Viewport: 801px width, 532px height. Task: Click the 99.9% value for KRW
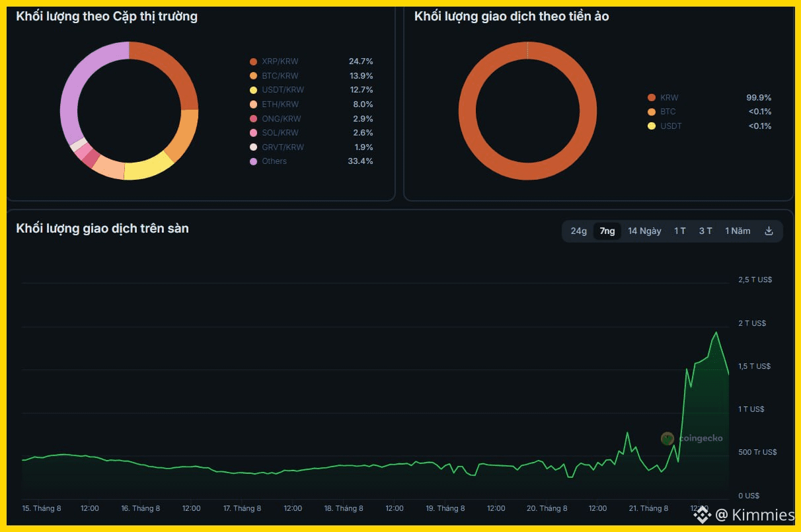coord(759,97)
